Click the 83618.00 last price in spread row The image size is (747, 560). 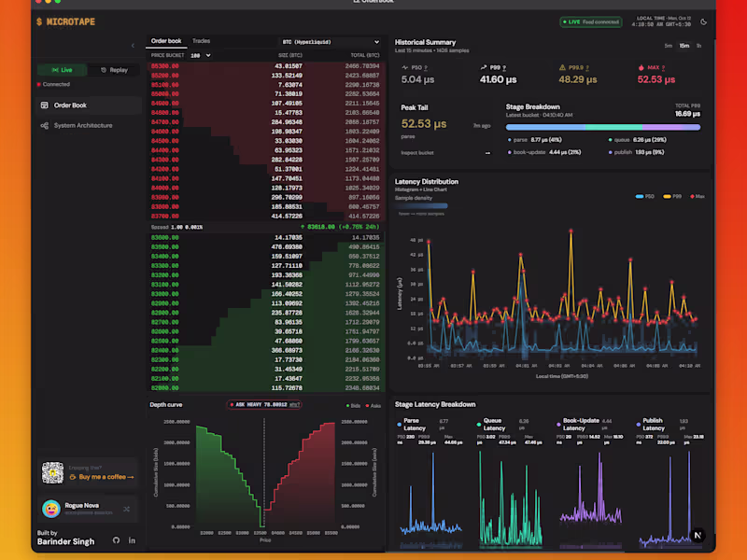(x=321, y=227)
